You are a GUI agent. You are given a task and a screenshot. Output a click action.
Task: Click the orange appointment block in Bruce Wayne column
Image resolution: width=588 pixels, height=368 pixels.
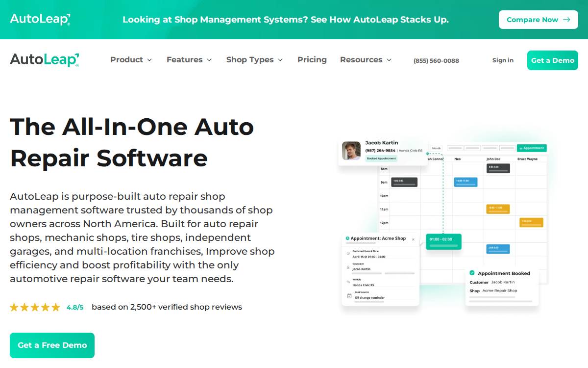[x=531, y=222]
